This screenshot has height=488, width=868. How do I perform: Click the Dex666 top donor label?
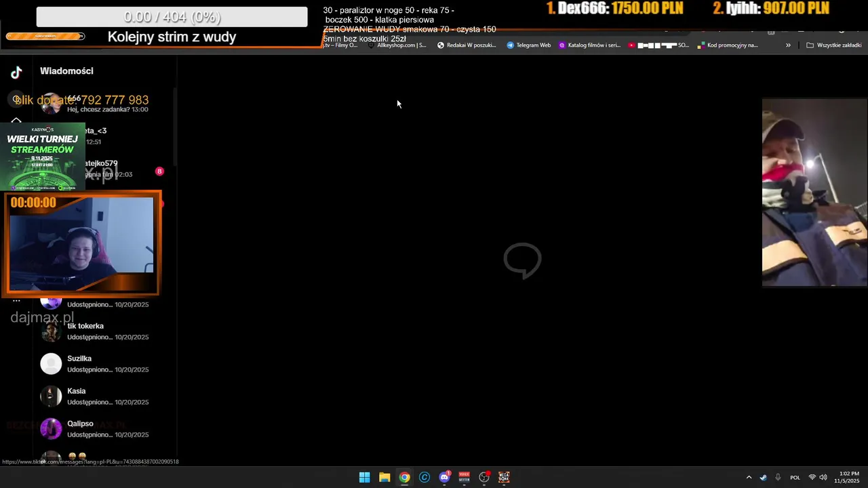pyautogui.click(x=614, y=8)
